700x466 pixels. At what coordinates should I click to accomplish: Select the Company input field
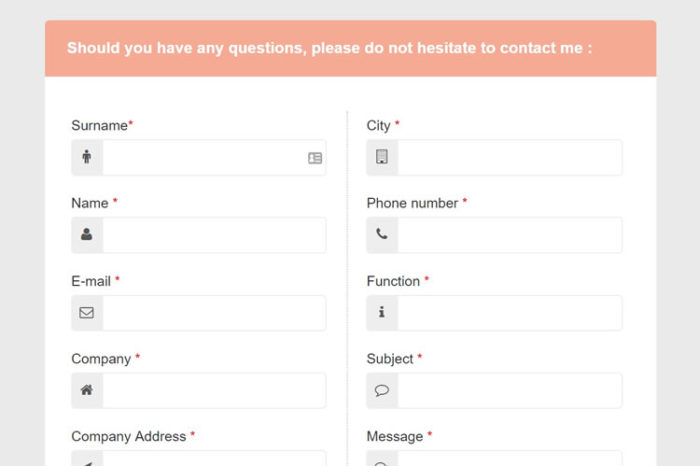click(214, 391)
